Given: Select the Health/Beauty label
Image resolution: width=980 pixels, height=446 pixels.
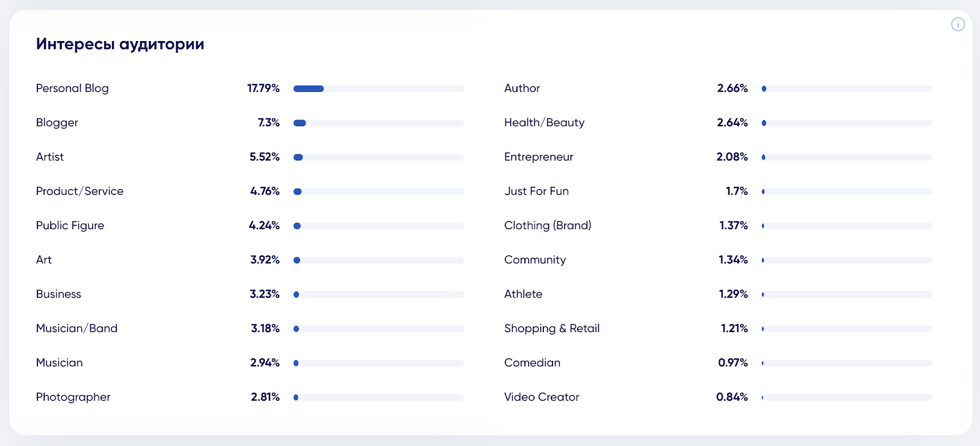Looking at the screenshot, I should (545, 123).
